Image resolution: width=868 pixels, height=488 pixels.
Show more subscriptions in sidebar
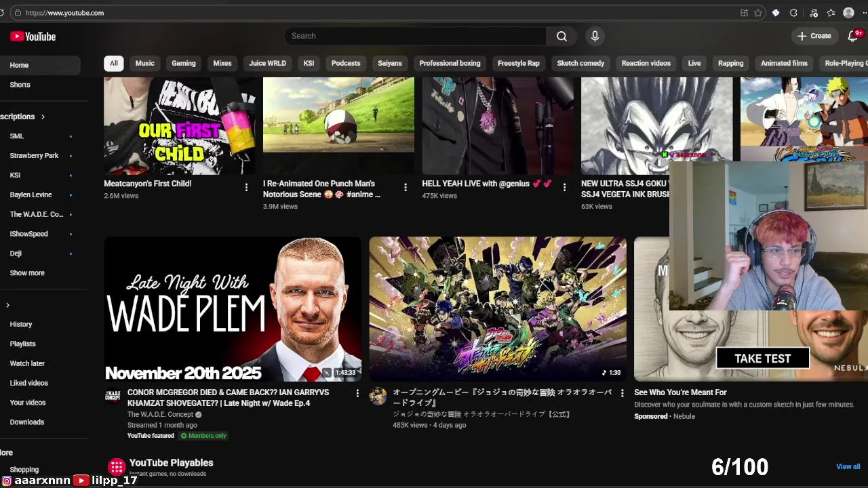point(27,273)
